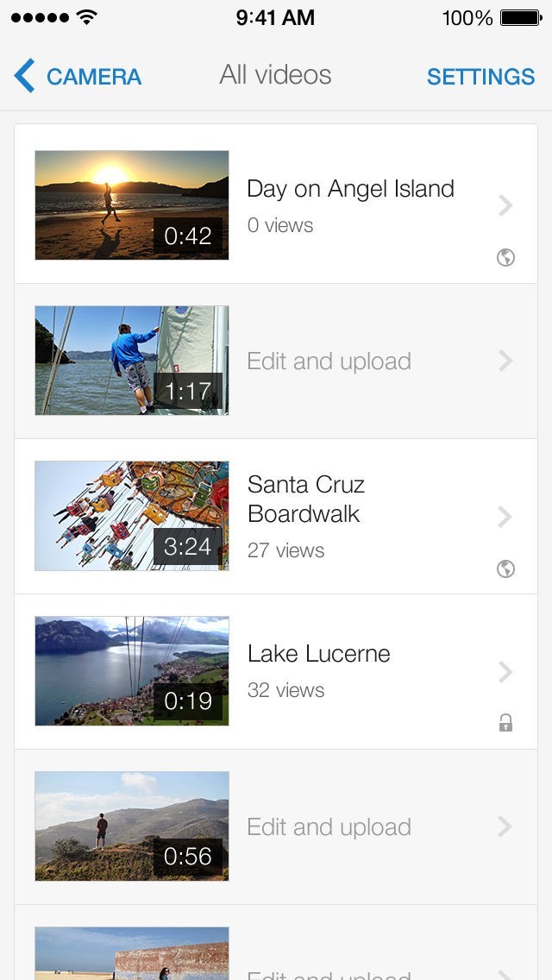Tap Edit and upload for hilltop video
The height and width of the screenshot is (980, 552).
[329, 827]
